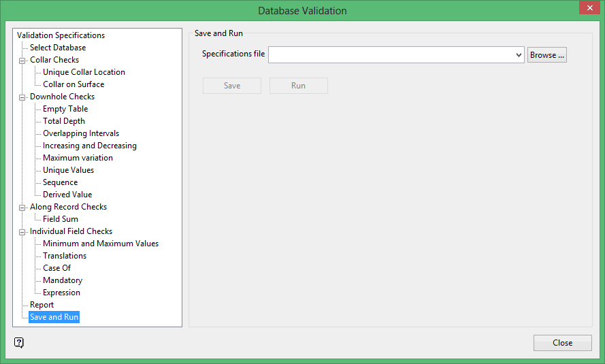Choose Minimum and Maximum Values item
The height and width of the screenshot is (364, 605).
point(101,244)
